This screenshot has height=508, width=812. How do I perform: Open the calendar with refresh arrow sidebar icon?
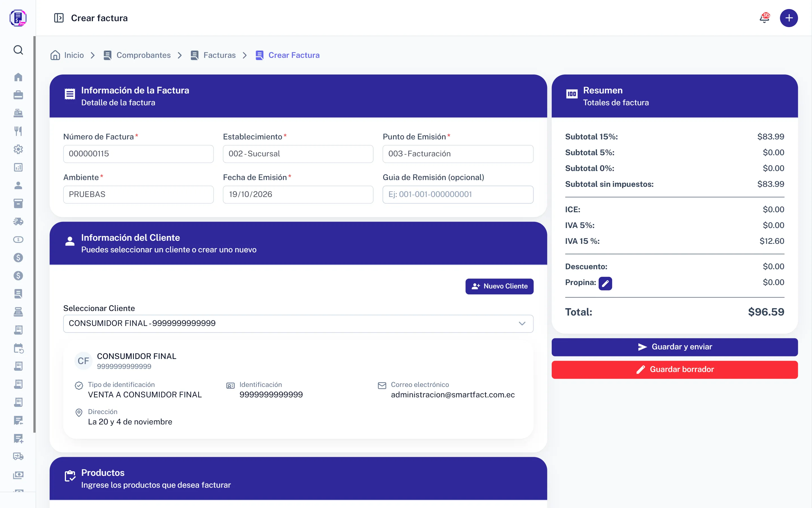pos(18,348)
